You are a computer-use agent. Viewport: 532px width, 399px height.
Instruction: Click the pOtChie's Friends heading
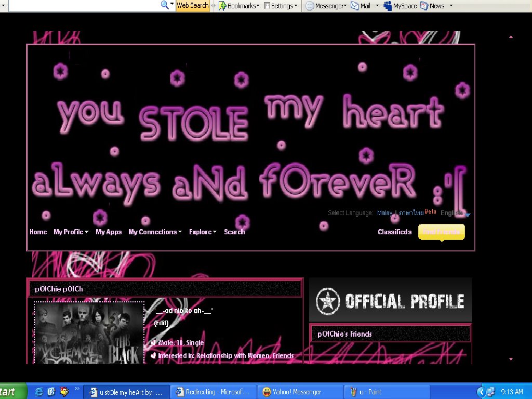coord(344,334)
